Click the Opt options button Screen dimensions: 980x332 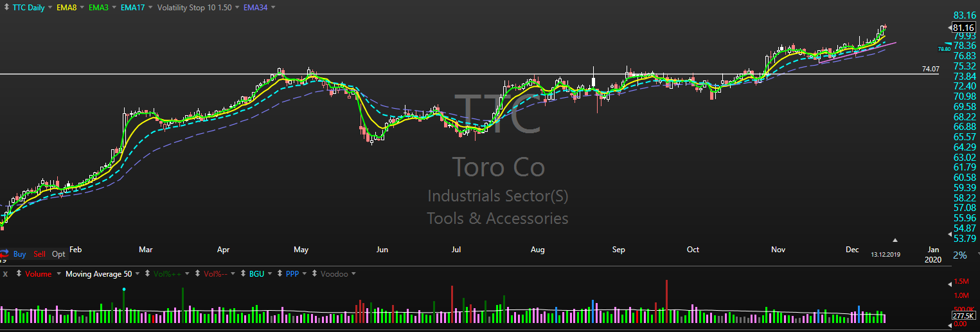click(x=58, y=254)
